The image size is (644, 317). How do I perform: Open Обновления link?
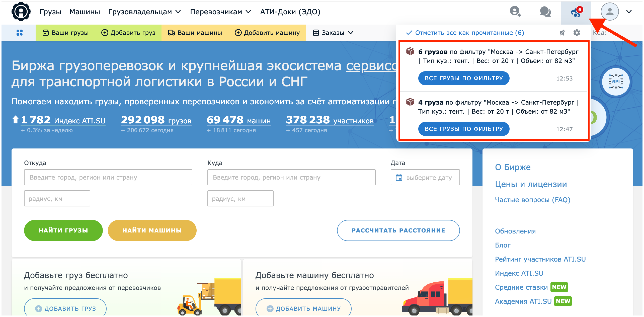(x=515, y=231)
